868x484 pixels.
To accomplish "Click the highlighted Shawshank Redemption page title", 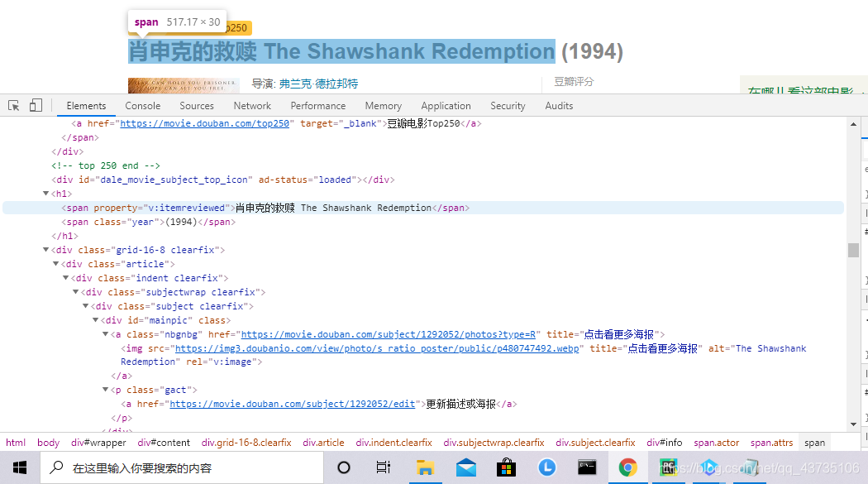I will (x=341, y=51).
